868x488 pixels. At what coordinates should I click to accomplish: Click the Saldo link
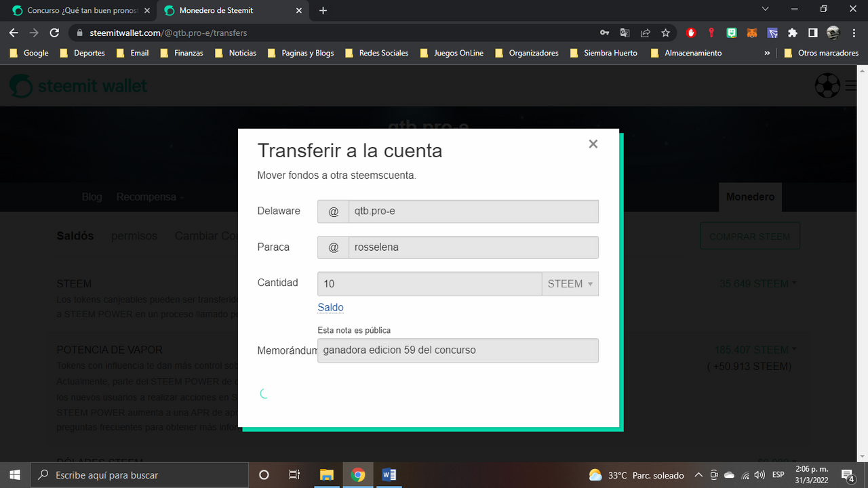pos(330,307)
